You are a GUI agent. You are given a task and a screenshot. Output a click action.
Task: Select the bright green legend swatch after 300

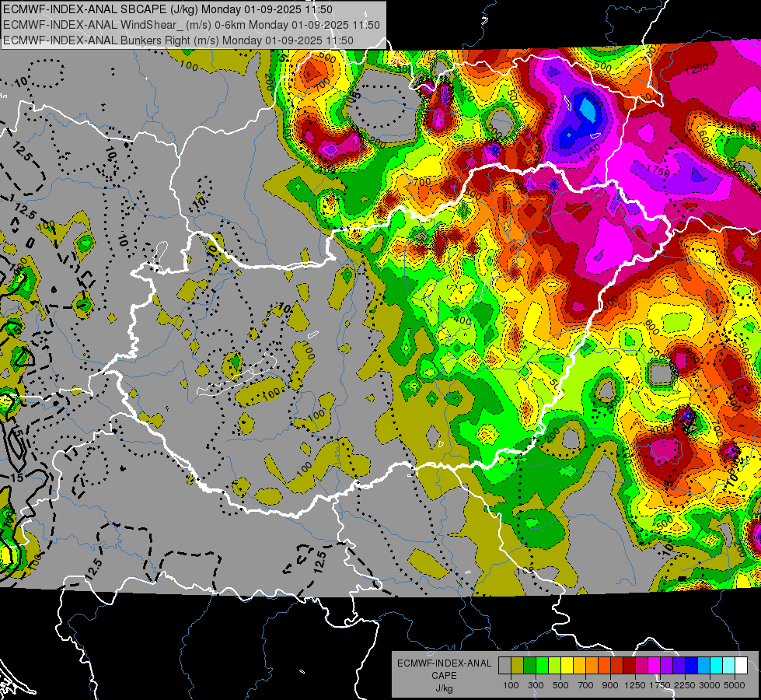542,665
